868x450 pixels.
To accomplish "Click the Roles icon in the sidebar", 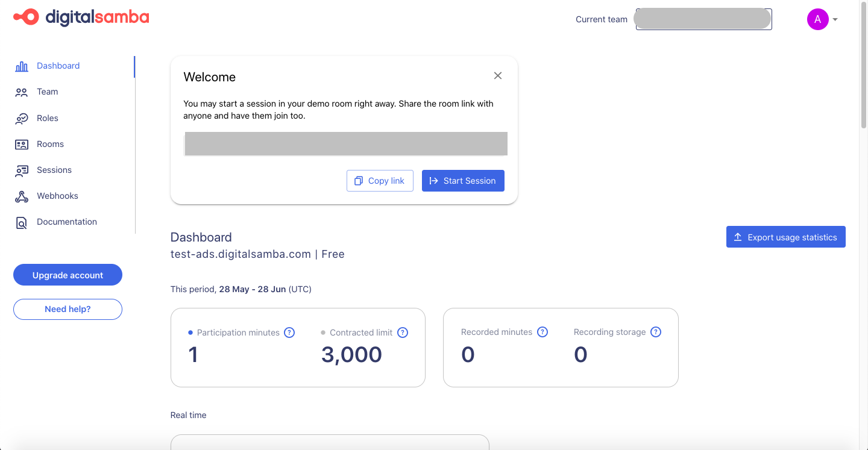I will pyautogui.click(x=21, y=118).
